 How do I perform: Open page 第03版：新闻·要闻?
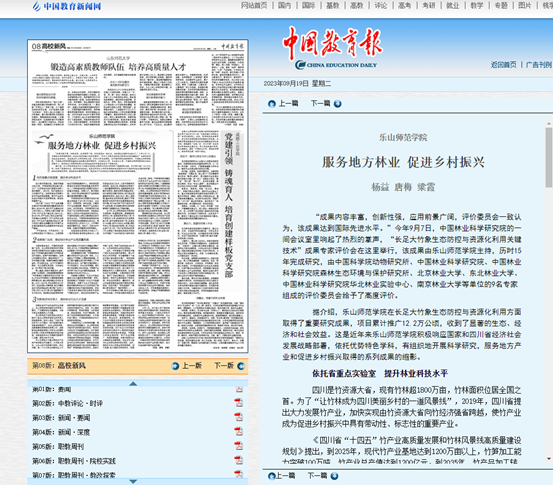(61, 418)
